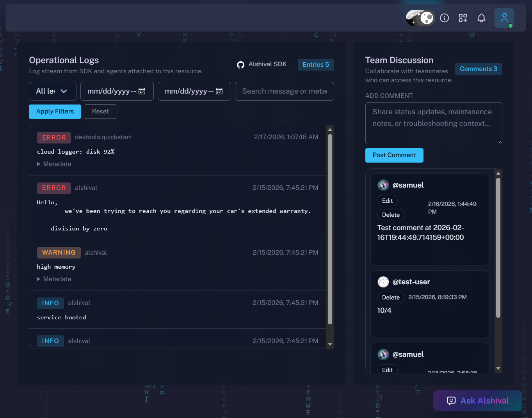Open the start date calendar icon
This screenshot has height=418, width=532.
tap(142, 91)
